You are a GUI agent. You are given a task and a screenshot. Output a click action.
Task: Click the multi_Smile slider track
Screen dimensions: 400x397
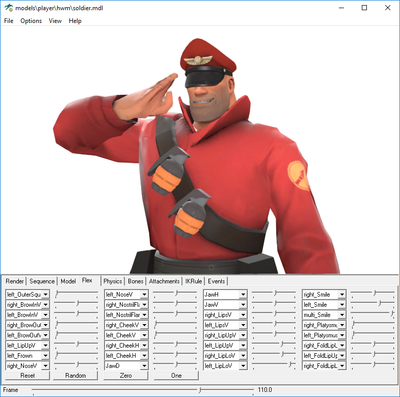point(373,314)
